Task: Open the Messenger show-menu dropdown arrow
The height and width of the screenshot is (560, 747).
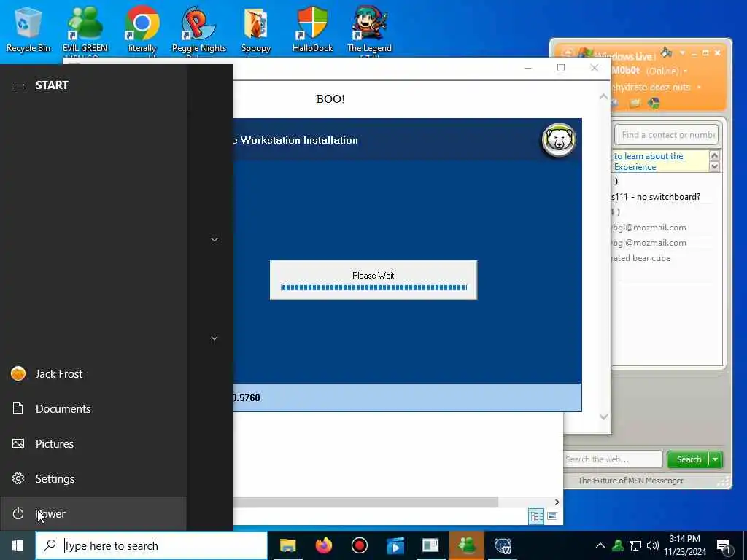Action: click(x=682, y=52)
